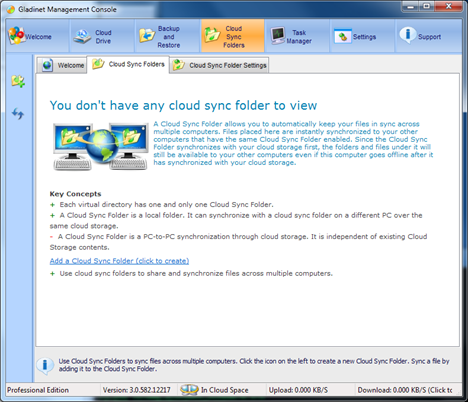This screenshot has width=468, height=402.
Task: Click the Upload speed status entry
Action: point(298,390)
